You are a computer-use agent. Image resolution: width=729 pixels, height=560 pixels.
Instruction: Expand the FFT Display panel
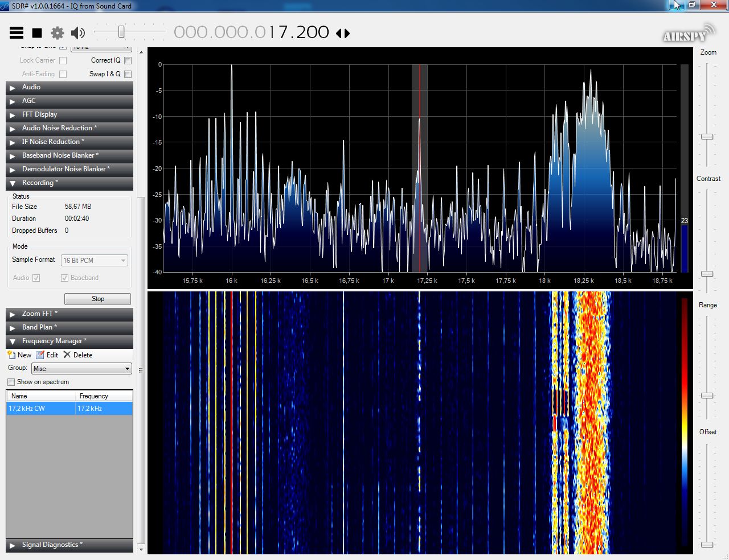point(39,114)
